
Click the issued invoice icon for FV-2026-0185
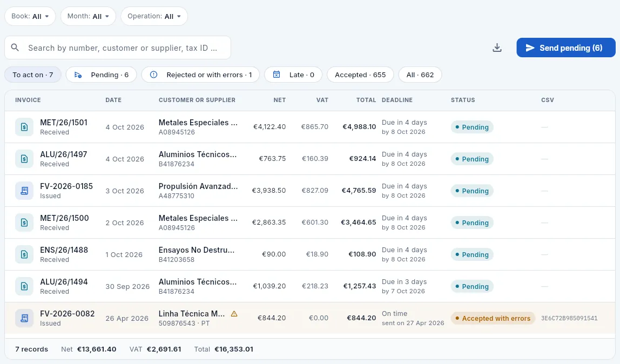tap(24, 191)
